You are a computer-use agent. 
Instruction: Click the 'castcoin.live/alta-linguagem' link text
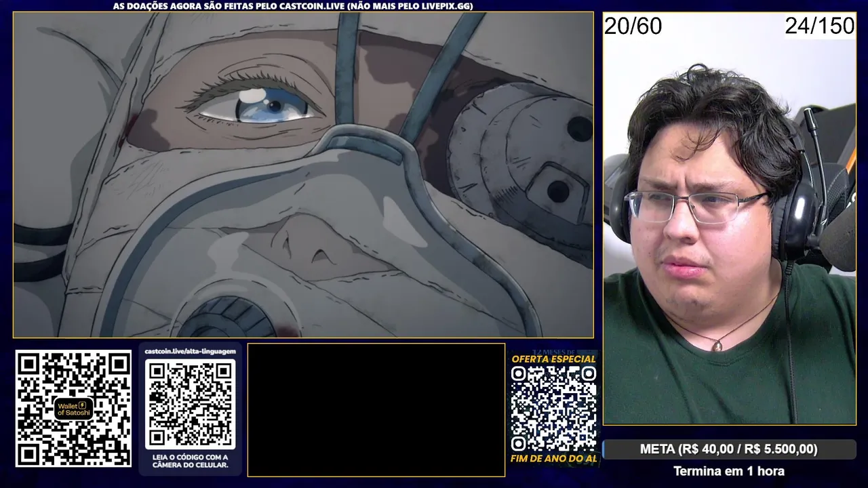tap(191, 351)
